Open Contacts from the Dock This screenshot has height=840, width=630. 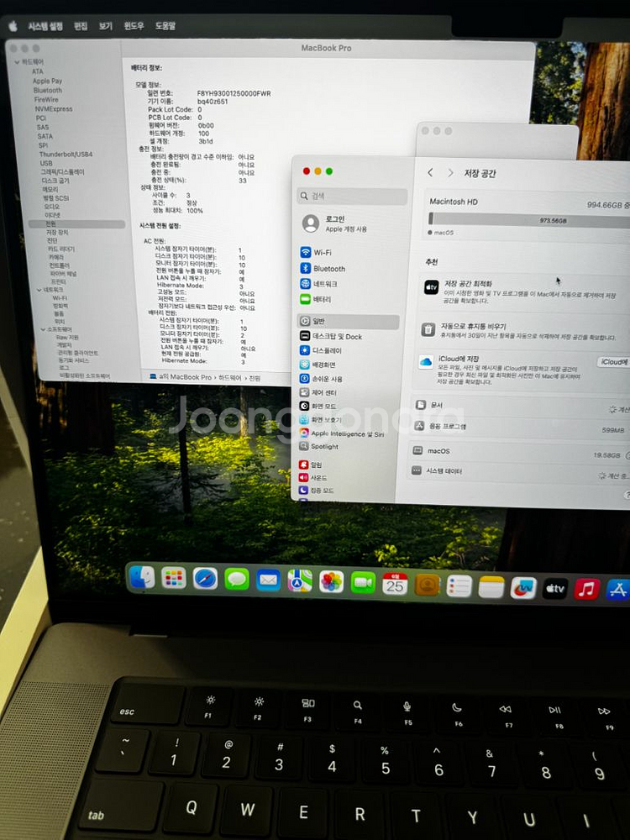pyautogui.click(x=428, y=585)
